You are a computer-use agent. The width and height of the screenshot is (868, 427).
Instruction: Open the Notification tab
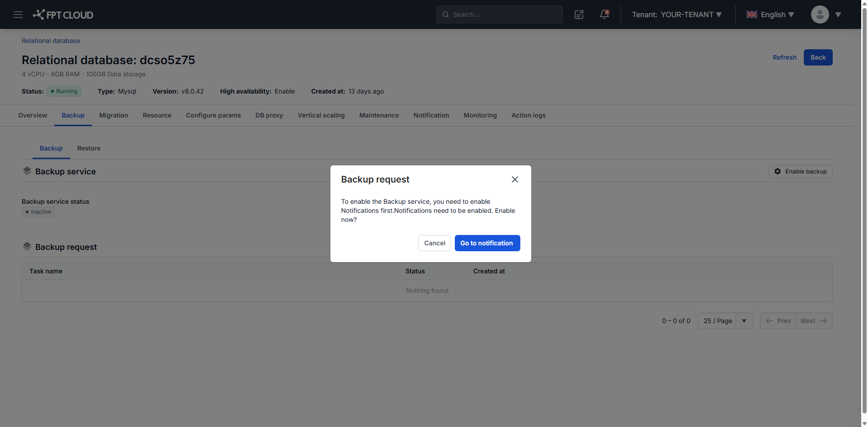coord(431,115)
